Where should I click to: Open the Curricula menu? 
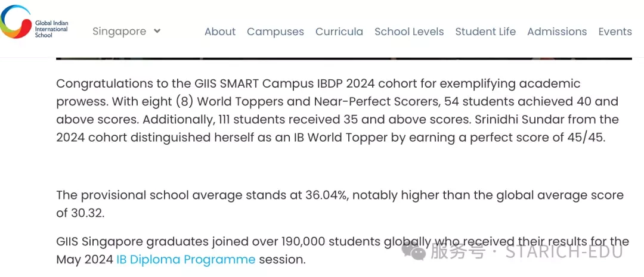coord(339,32)
